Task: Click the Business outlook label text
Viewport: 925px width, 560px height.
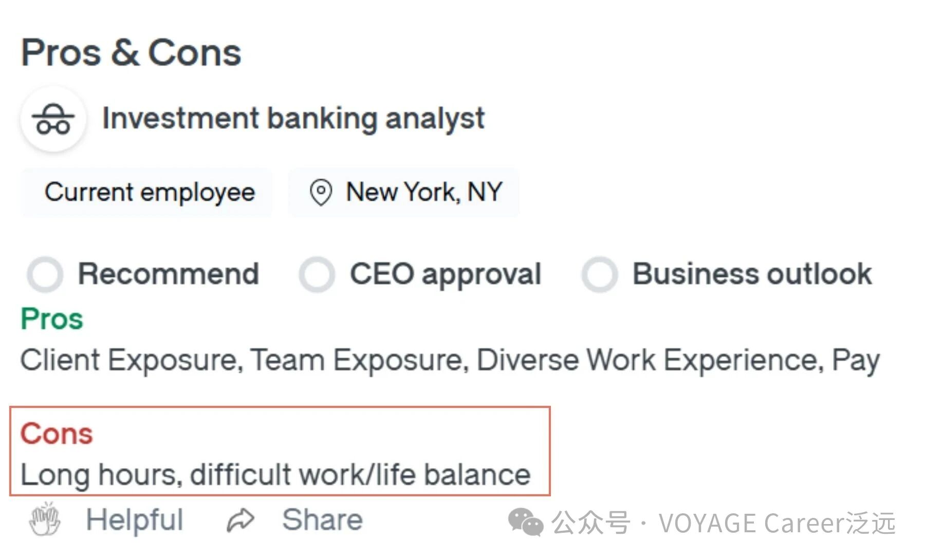Action: click(x=752, y=274)
